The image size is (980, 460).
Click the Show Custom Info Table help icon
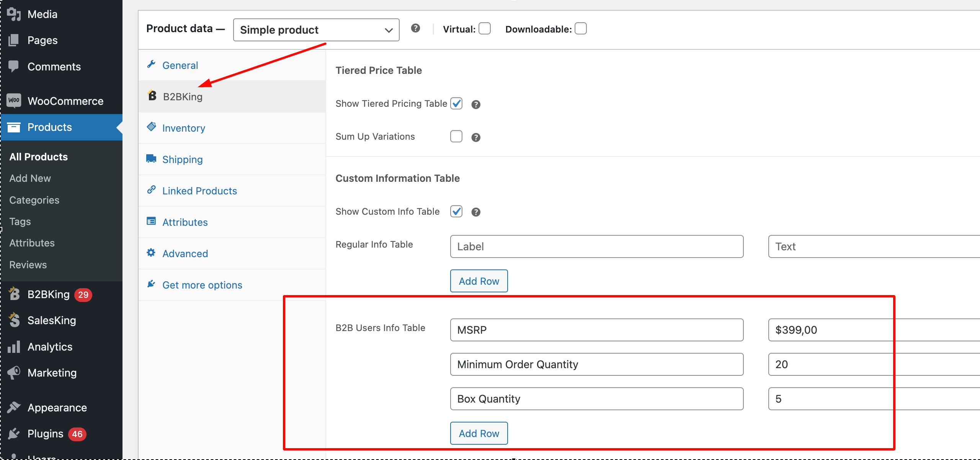click(476, 212)
